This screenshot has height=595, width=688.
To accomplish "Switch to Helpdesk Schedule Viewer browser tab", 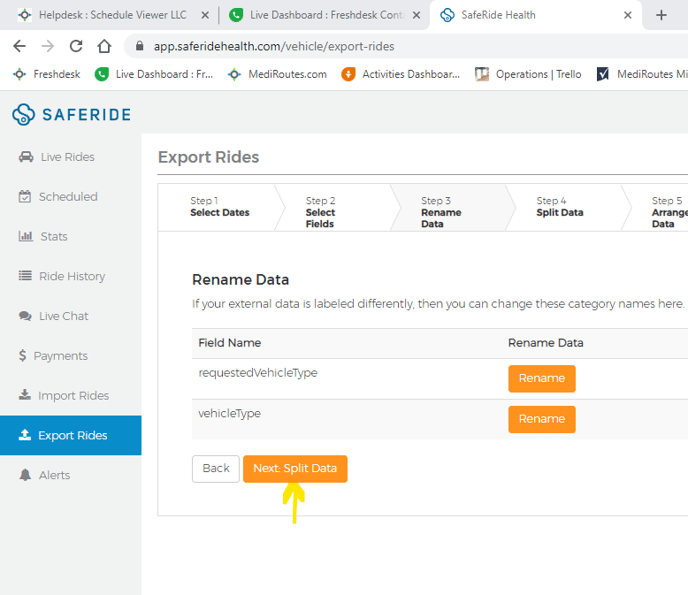I will click(x=114, y=15).
